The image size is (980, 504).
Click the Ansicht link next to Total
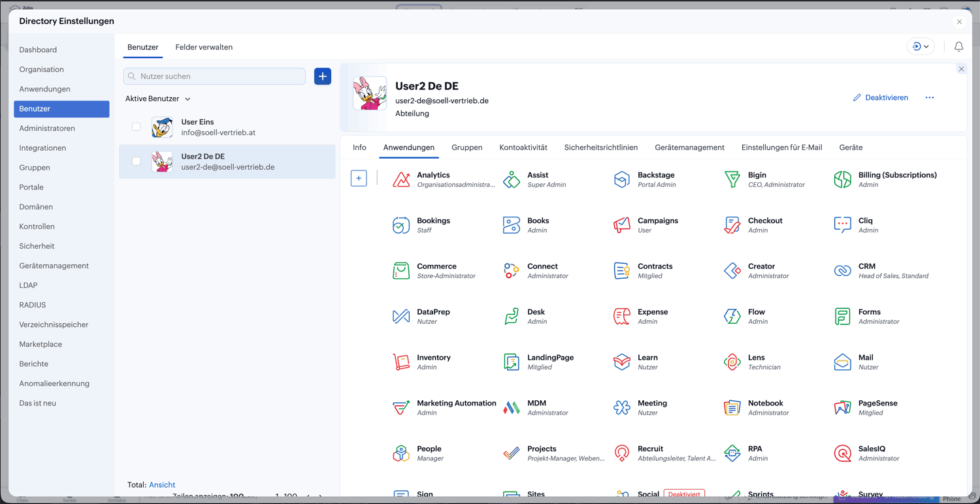coord(162,485)
